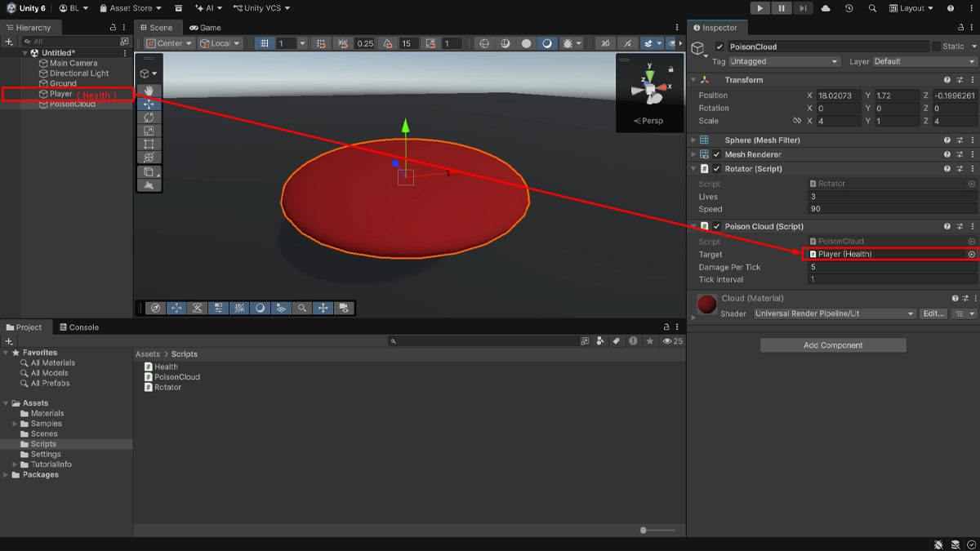This screenshot has height=551, width=980.
Task: Click the global search magnifier icon
Action: coord(872,8)
